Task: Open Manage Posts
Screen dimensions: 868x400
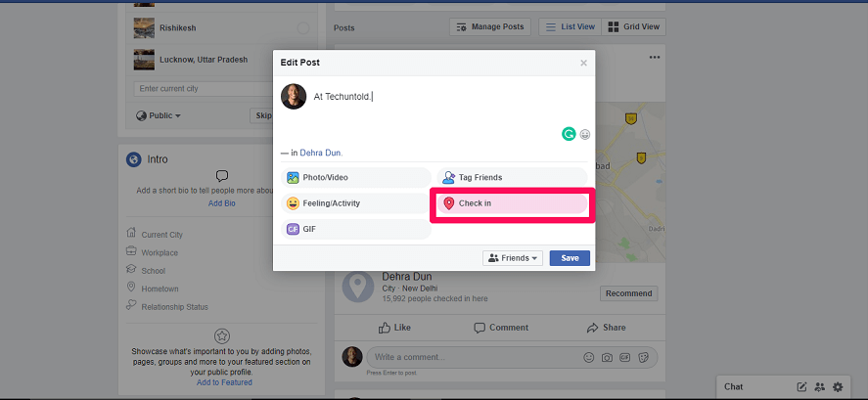Action: [x=490, y=26]
